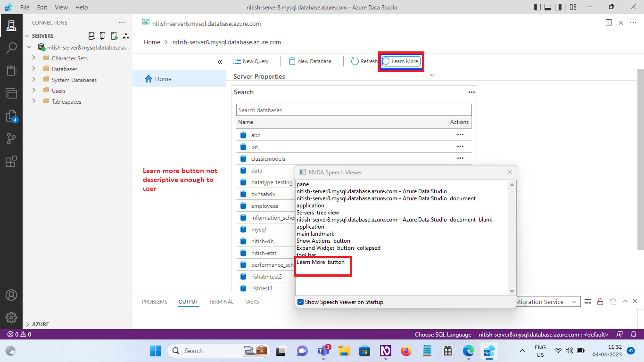Expand the Tablespaces folder

(33, 101)
